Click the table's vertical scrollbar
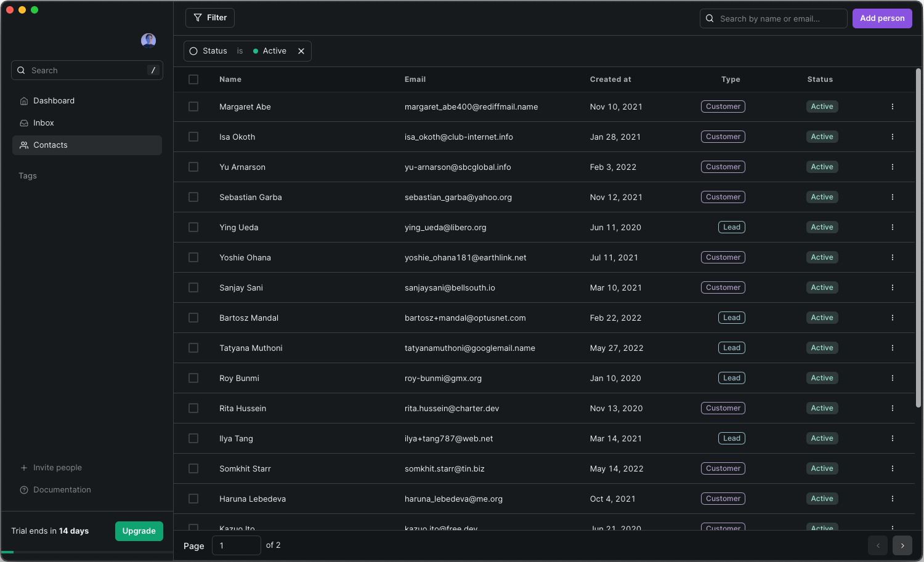Screen dimensions: 924x562 [918, 238]
